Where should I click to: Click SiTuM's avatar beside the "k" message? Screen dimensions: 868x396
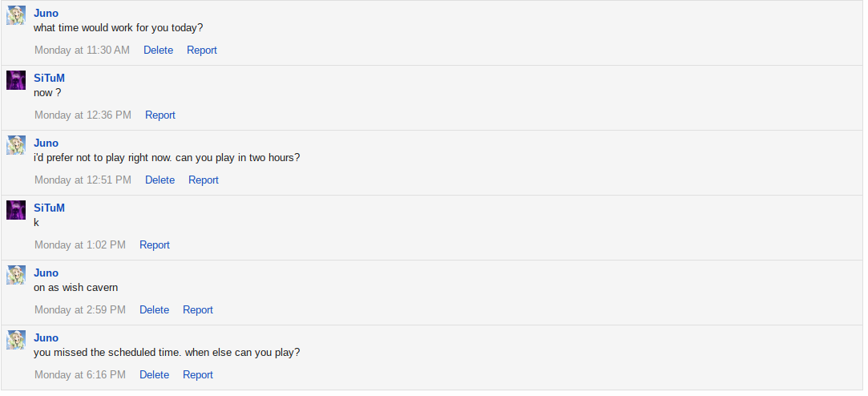(x=16, y=210)
